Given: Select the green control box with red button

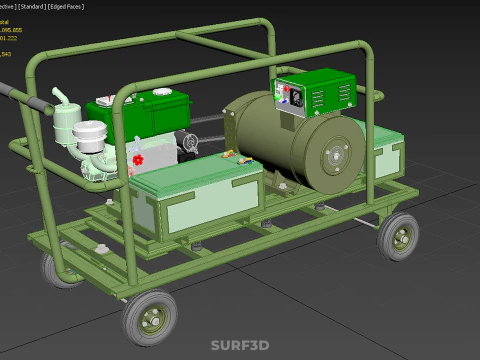Looking at the screenshot, I should pyautogui.click(x=315, y=92).
